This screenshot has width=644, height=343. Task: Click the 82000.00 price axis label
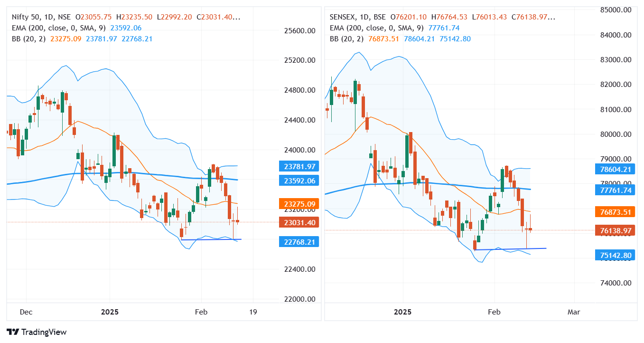point(616,85)
